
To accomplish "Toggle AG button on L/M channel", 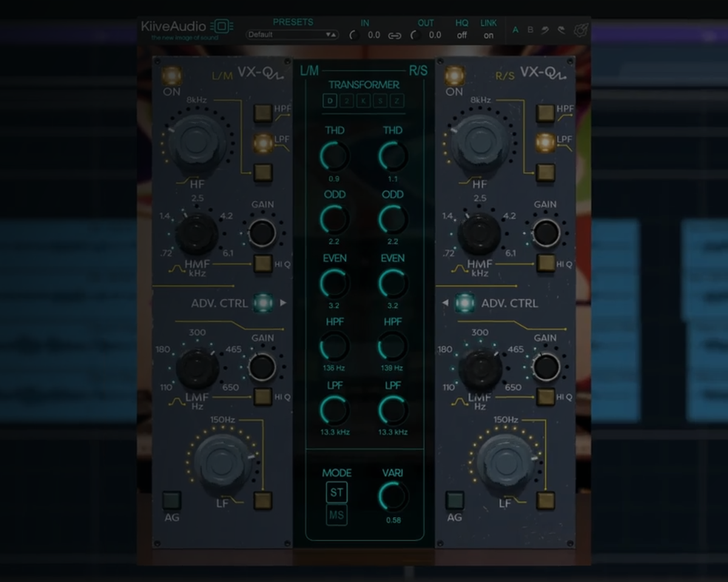I will [x=172, y=501].
